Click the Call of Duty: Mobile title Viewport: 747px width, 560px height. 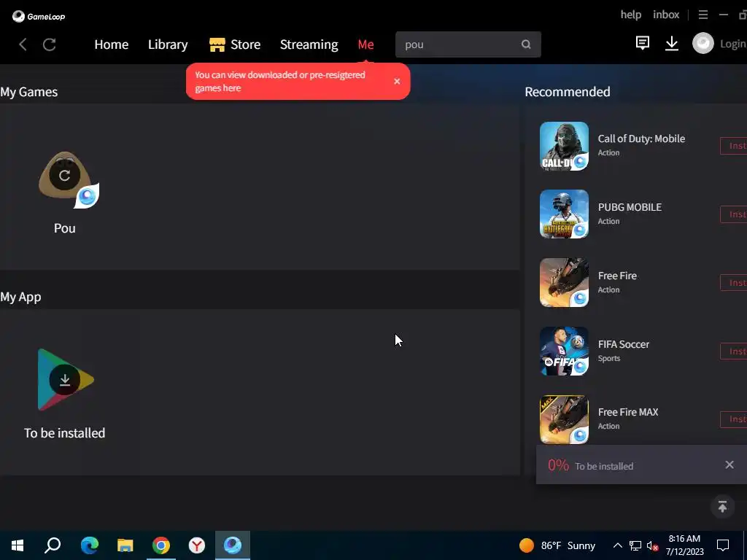[x=641, y=139]
